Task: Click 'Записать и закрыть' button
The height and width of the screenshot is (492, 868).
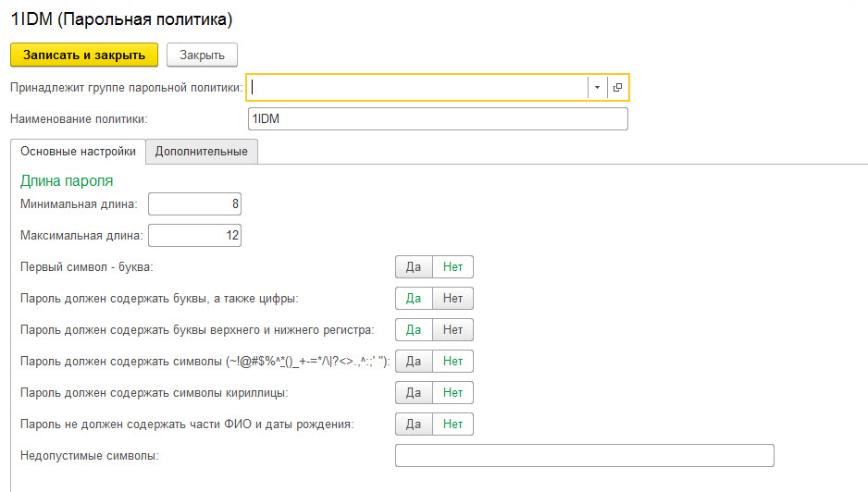Action: coord(84,55)
